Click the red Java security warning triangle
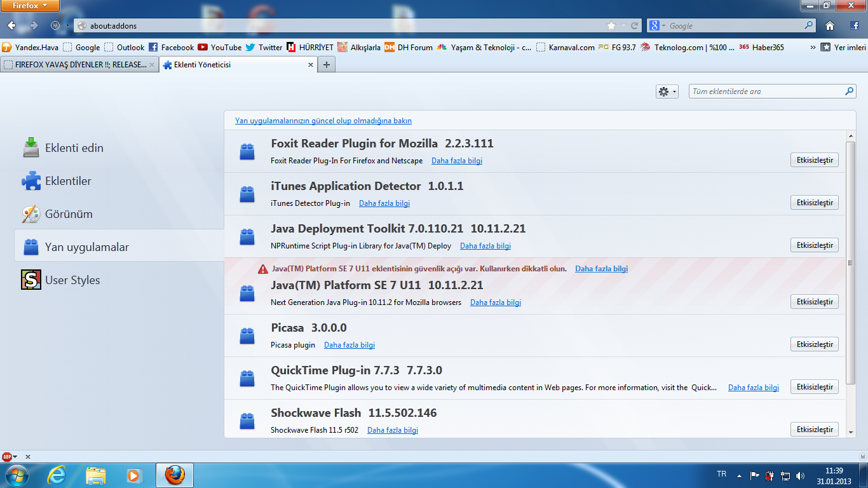Screen dimensions: 868x488 point(263,269)
